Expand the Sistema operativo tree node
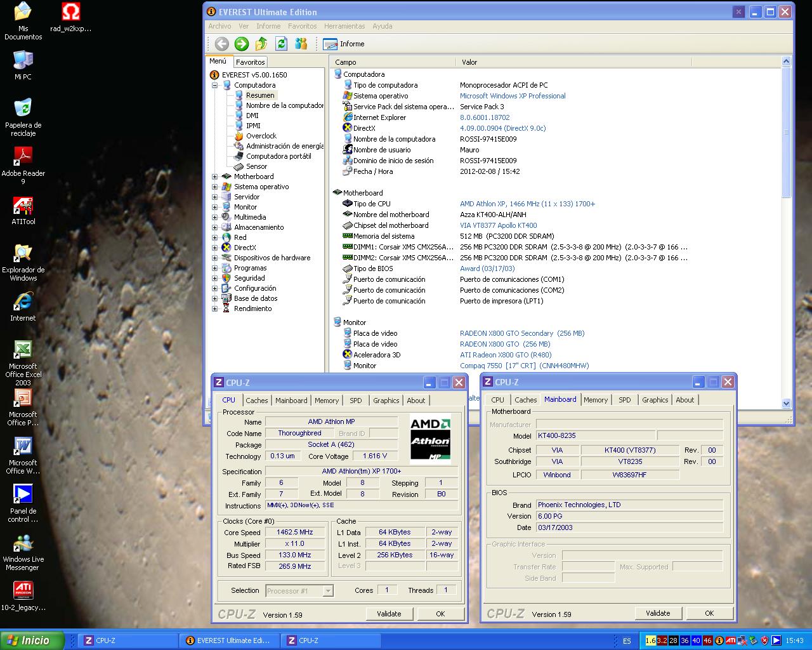The width and height of the screenshot is (812, 650). (214, 187)
